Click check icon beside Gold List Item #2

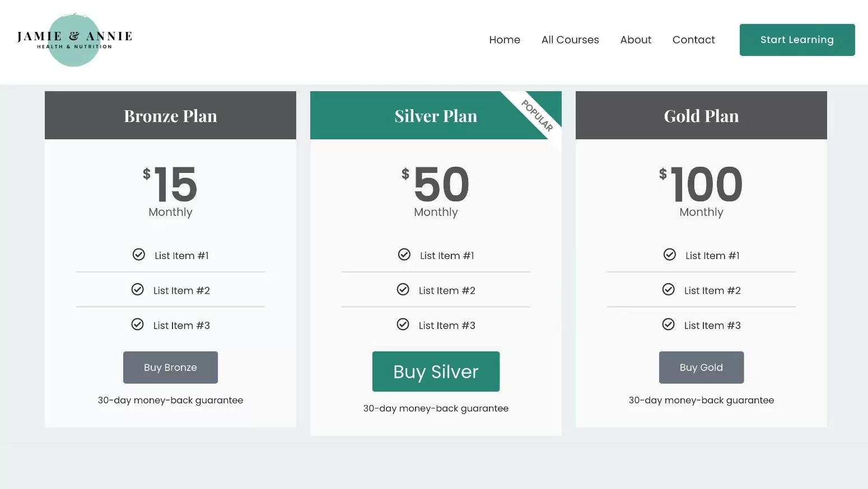[669, 289]
